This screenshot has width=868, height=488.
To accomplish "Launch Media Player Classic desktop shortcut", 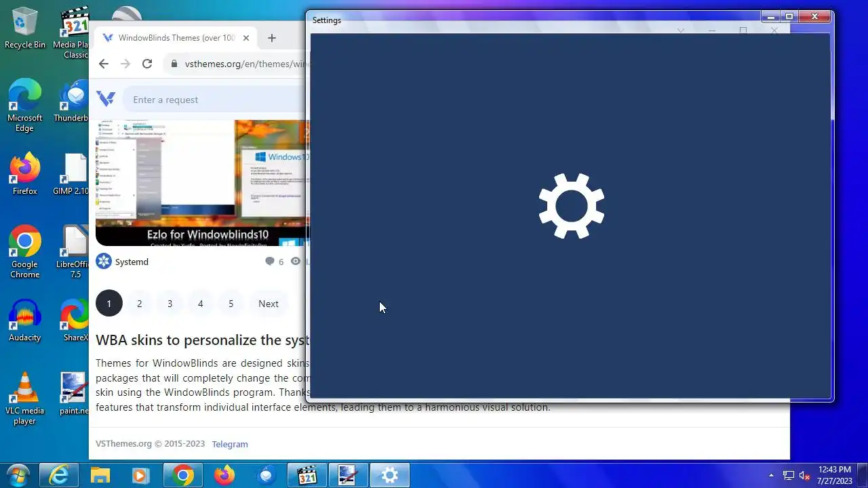I will 73,32.
